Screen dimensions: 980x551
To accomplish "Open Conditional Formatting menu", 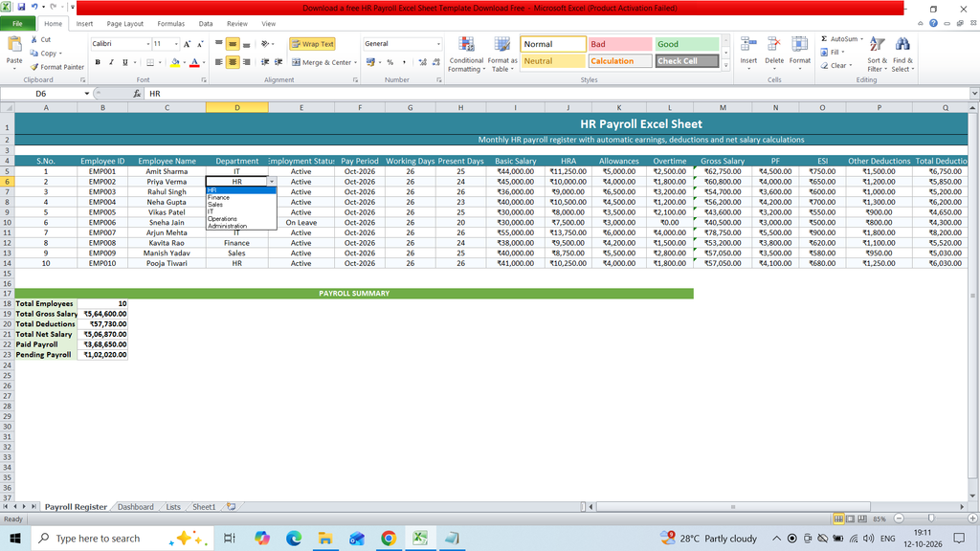I will [466, 55].
